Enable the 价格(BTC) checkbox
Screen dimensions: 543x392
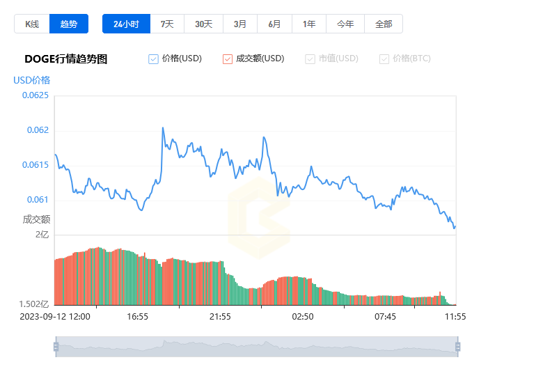click(384, 59)
